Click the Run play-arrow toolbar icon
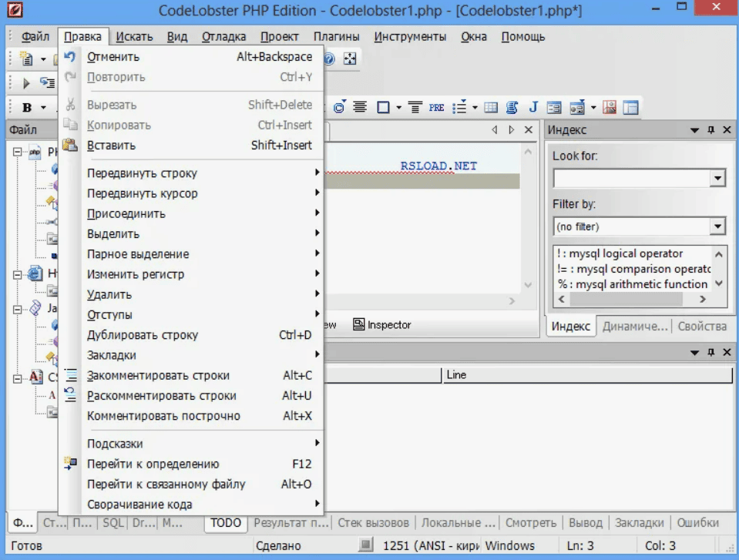The image size is (739, 560). click(26, 83)
